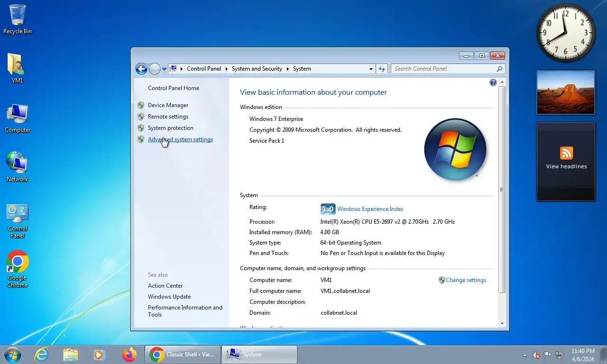Screen dimensions: 607x364
Task: Click the scrollbar up arrow
Action: pyautogui.click(x=502, y=82)
